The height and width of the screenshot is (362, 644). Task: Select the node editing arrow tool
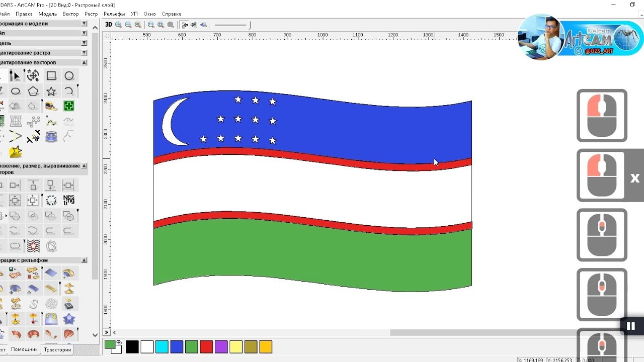[x=15, y=76]
